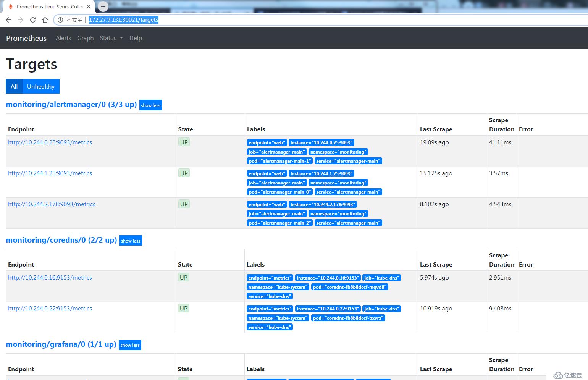The width and height of the screenshot is (588, 380).
Task: Click label instance="10.244.0.16:9153"
Action: [x=328, y=278]
